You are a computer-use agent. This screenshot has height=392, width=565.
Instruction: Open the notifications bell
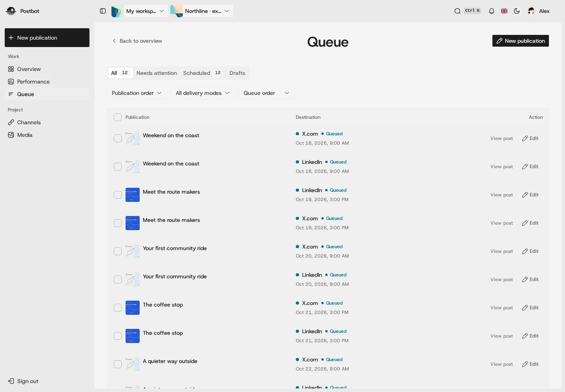coord(492,11)
